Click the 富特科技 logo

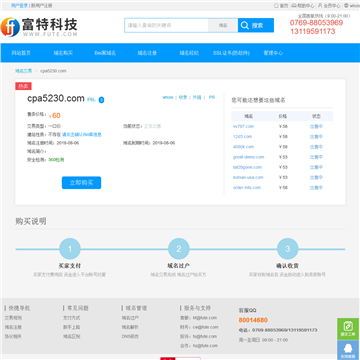click(39, 27)
